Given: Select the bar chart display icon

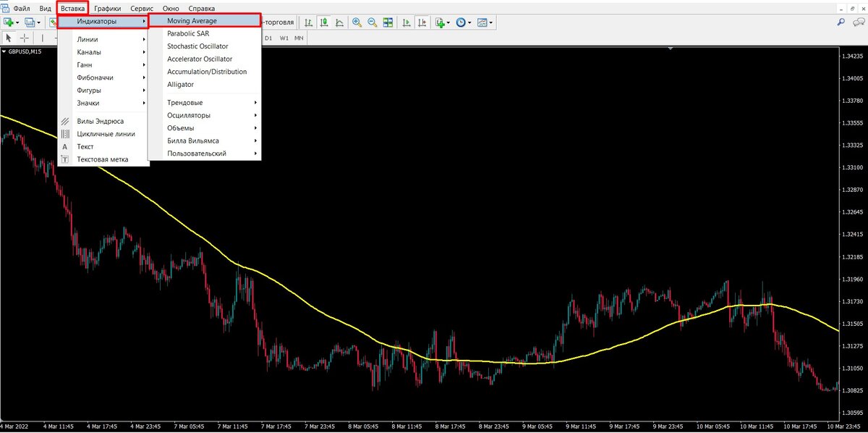Looking at the screenshot, I should tap(309, 22).
